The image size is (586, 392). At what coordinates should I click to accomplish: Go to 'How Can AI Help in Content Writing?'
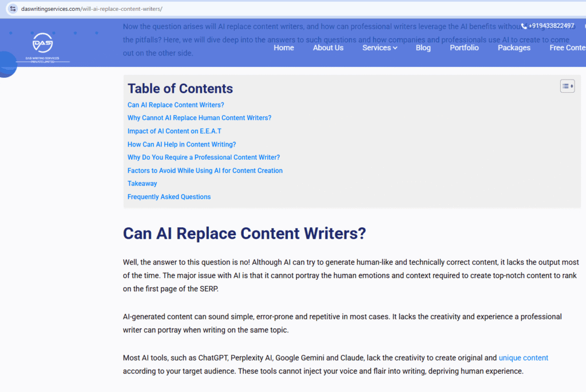(x=181, y=144)
